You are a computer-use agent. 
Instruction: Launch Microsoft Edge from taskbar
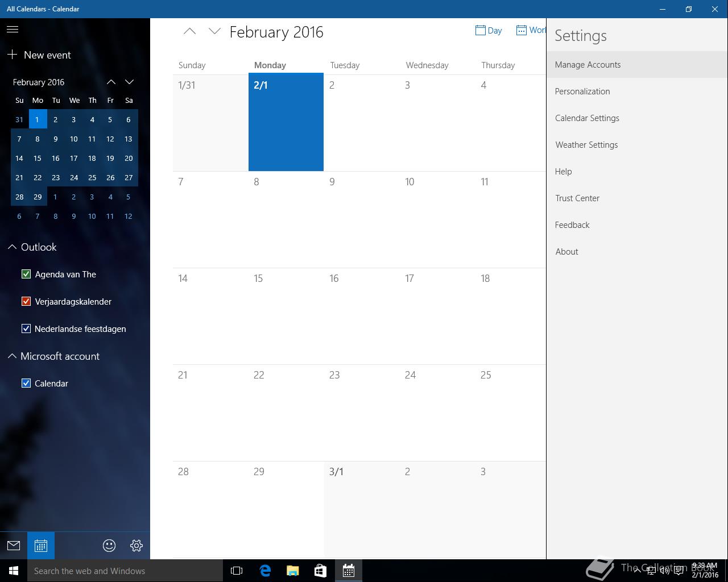(x=265, y=571)
